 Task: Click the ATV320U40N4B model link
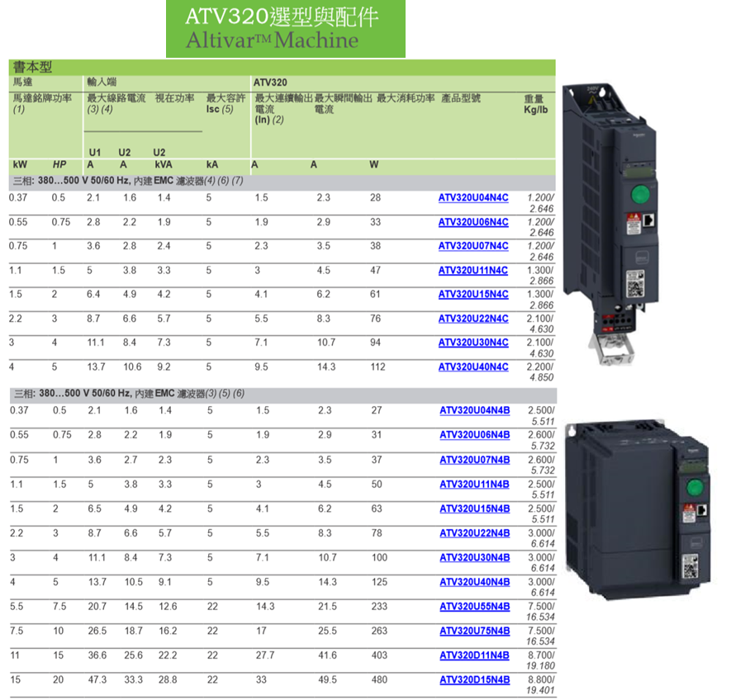click(x=475, y=582)
